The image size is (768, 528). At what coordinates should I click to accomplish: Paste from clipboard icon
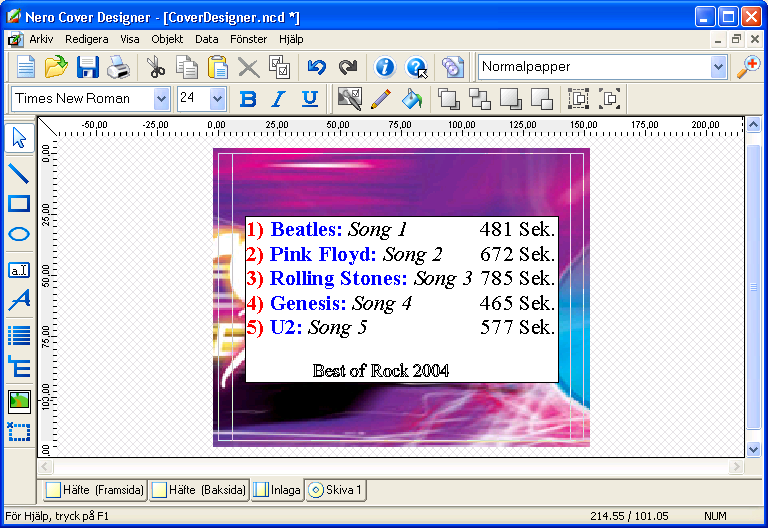coord(217,67)
